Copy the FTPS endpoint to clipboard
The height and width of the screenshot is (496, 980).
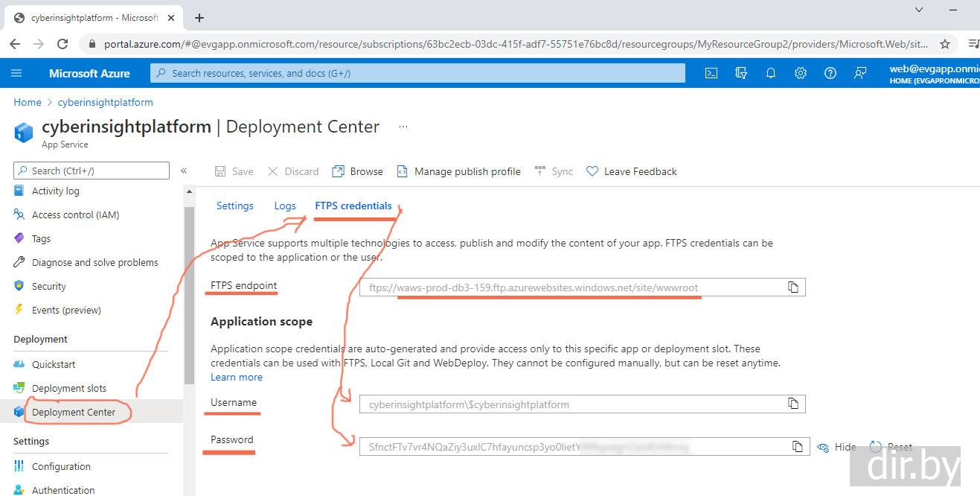(793, 287)
